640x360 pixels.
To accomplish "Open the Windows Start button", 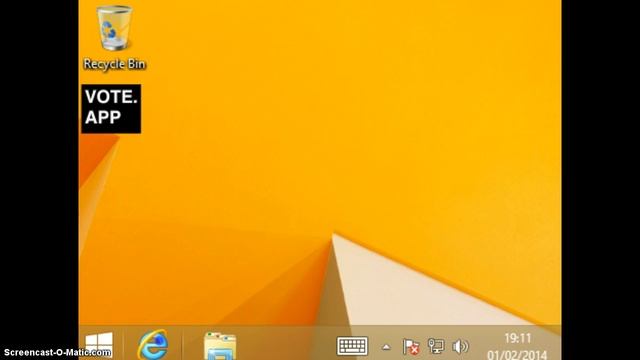I will 99,345.
